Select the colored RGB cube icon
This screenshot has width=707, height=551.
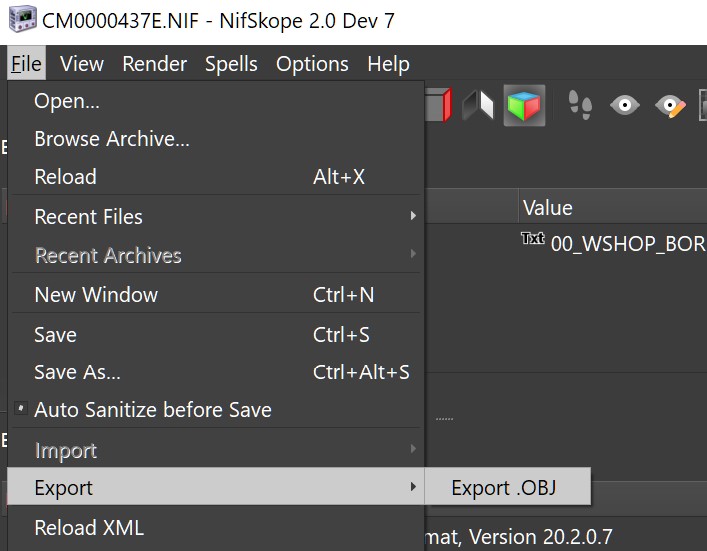[523, 105]
